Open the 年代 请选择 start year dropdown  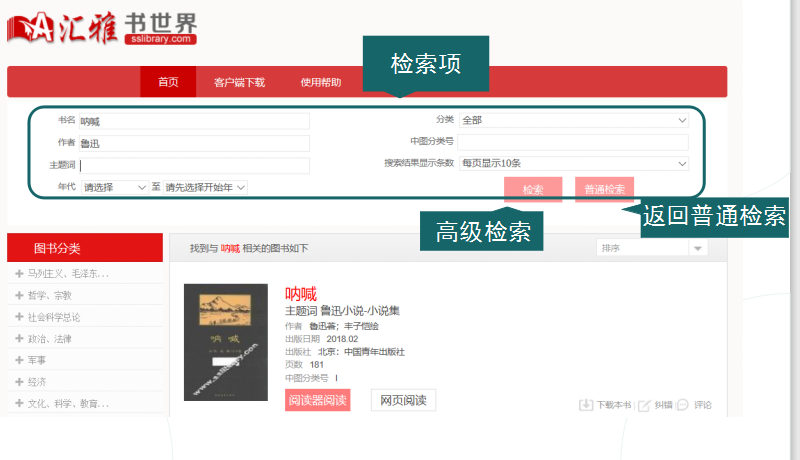(x=115, y=187)
